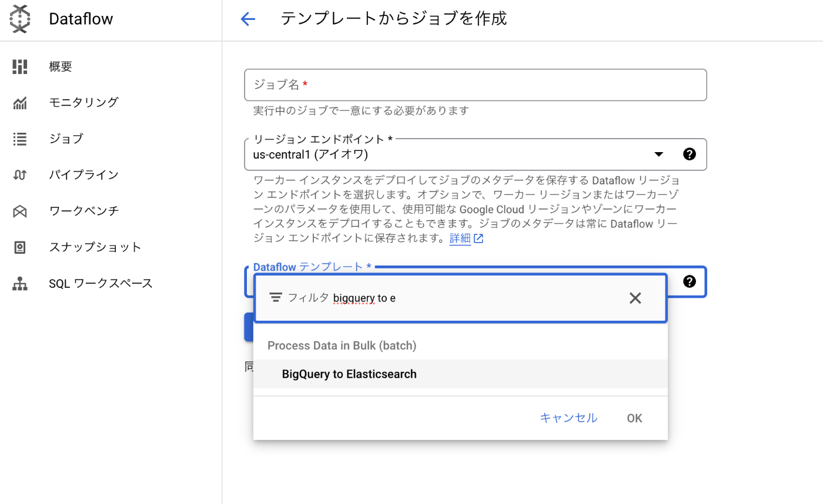Screen dimensions: 823x504
Task: Click the モニタリング chart icon
Action: click(x=20, y=103)
